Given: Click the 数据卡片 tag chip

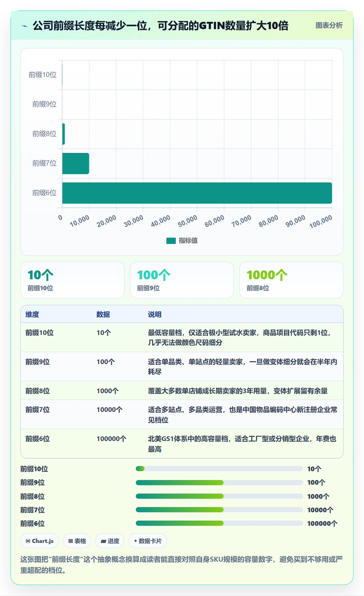Looking at the screenshot, I should click(148, 541).
